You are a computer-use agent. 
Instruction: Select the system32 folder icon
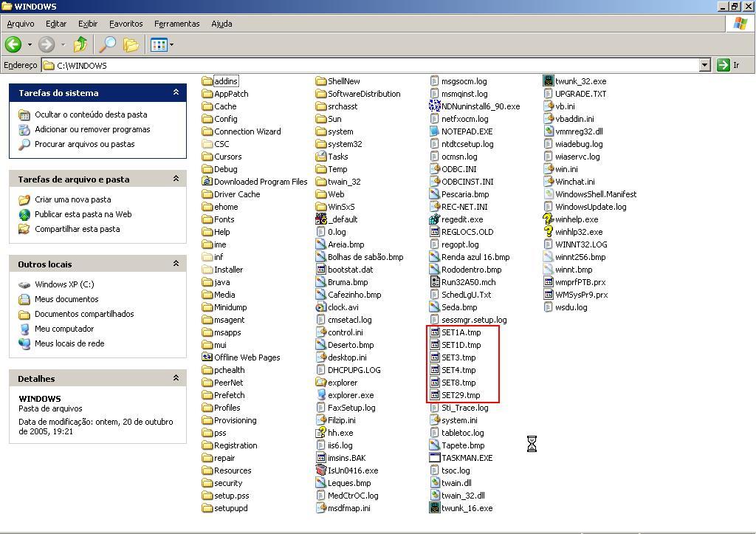(320, 144)
